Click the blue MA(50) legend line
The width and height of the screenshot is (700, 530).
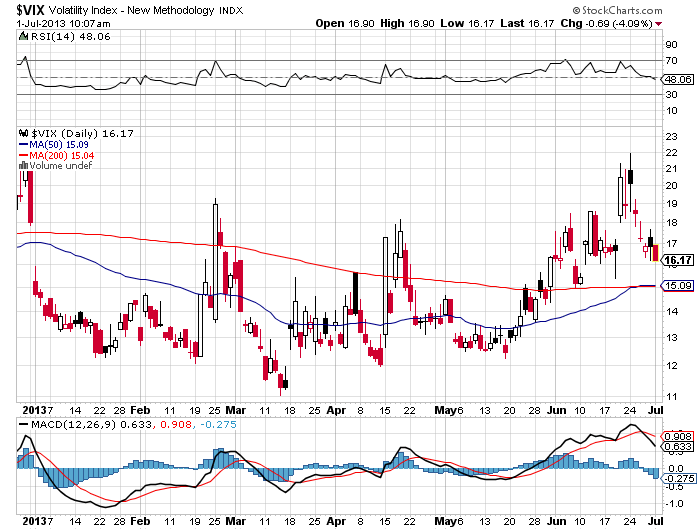[23, 145]
